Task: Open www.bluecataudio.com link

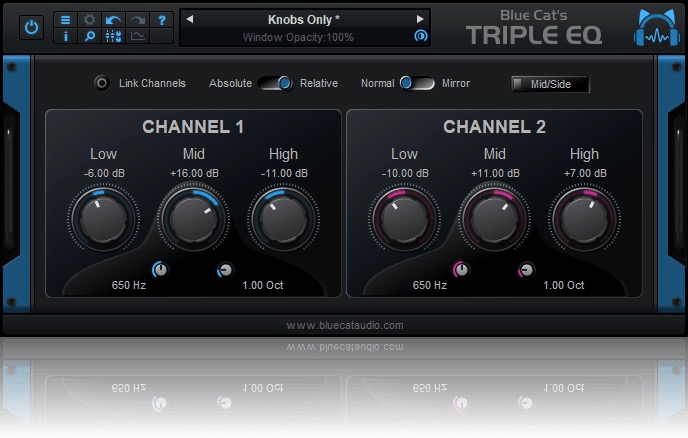Action: coord(345,326)
